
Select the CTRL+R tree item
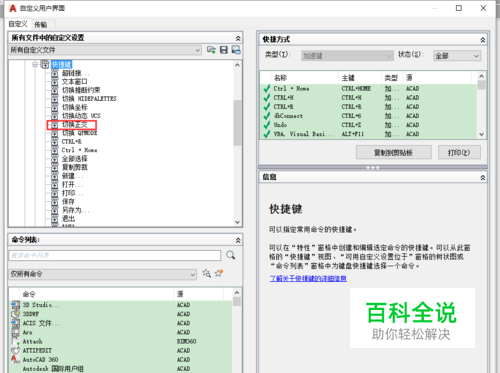(71, 142)
